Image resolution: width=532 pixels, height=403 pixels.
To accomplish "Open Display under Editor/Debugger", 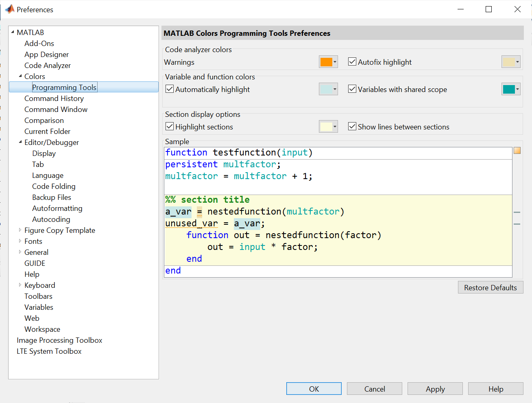I will [x=44, y=153].
